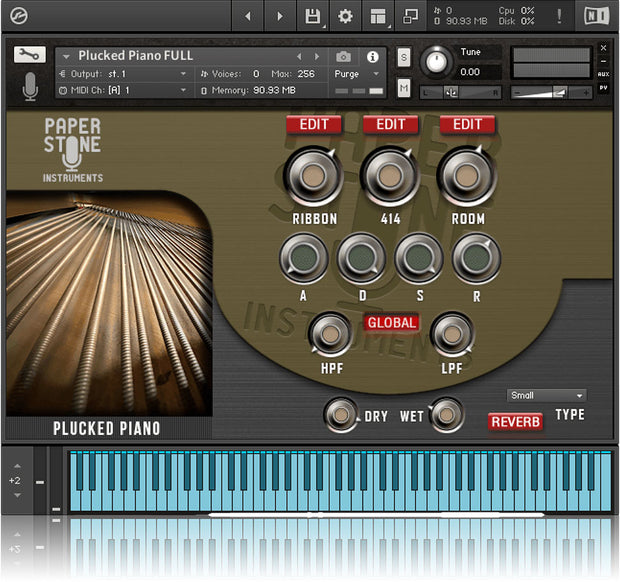Toggle the AUX sends view
This screenshot has height=582, width=620.
[603, 74]
